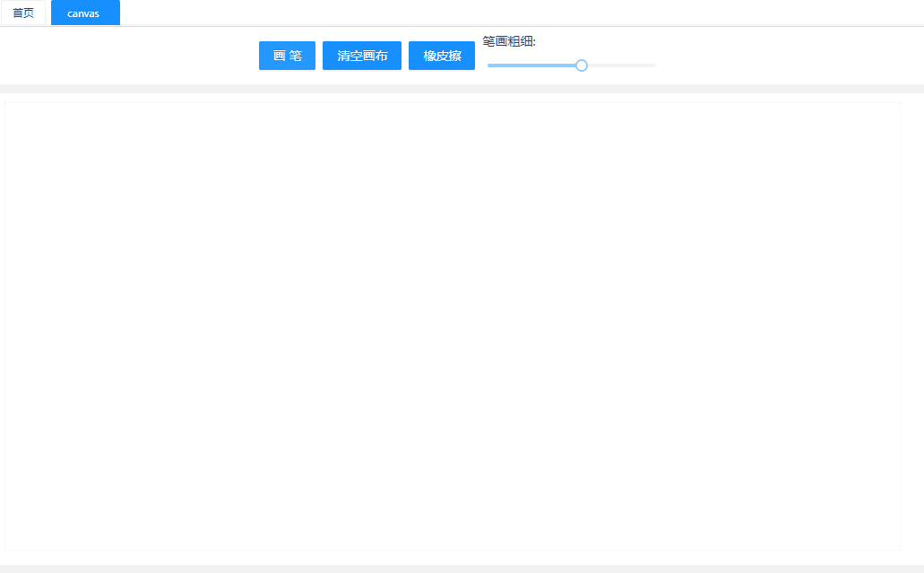Click the filled blue section of the stroke-width slider
The height and width of the screenshot is (573, 924).
click(x=531, y=65)
